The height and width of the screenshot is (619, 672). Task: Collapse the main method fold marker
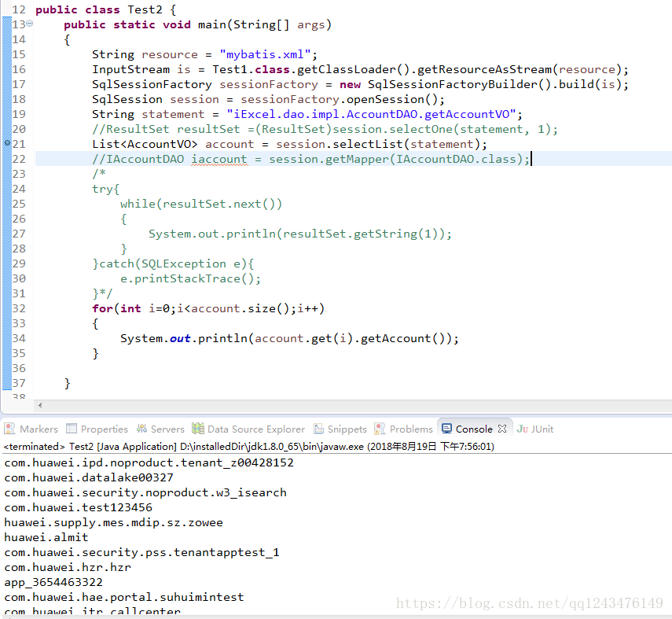30,24
